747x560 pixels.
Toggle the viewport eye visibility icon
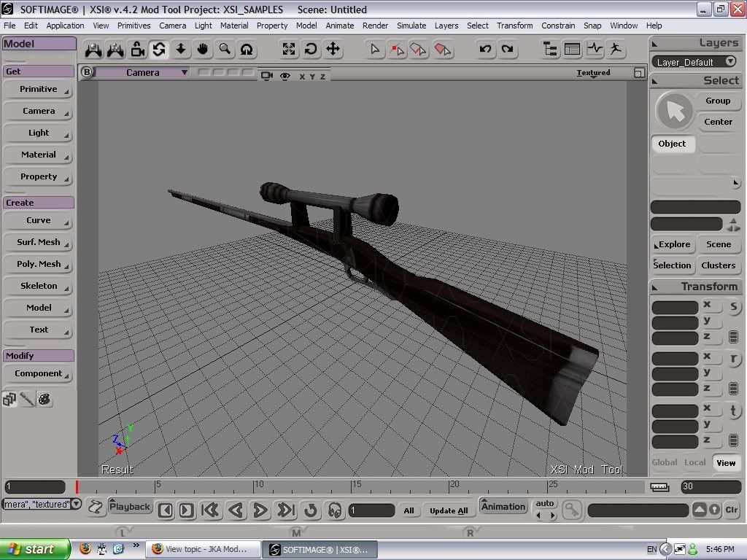[x=285, y=76]
